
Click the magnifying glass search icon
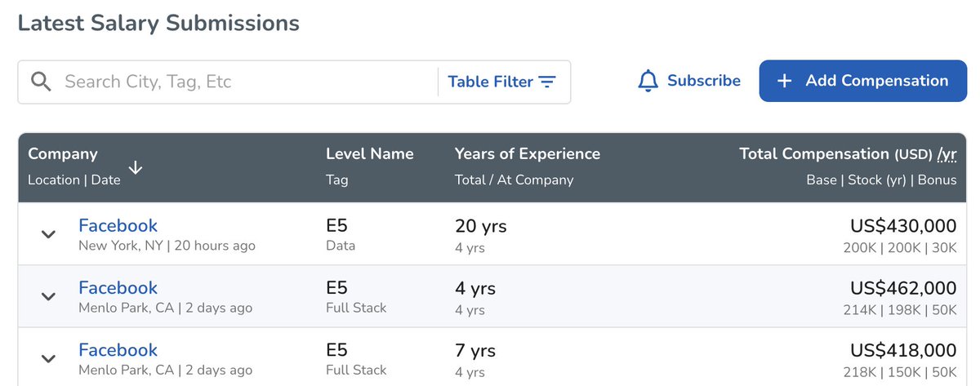41,82
